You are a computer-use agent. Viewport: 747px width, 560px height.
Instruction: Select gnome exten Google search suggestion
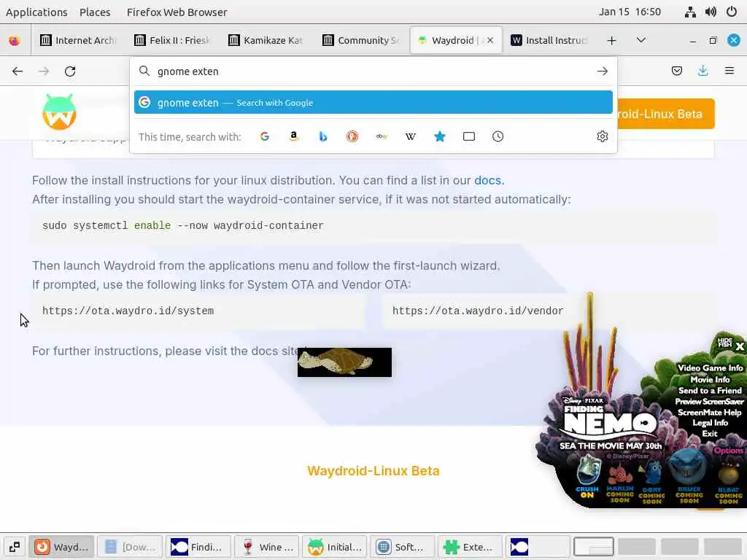tap(373, 102)
